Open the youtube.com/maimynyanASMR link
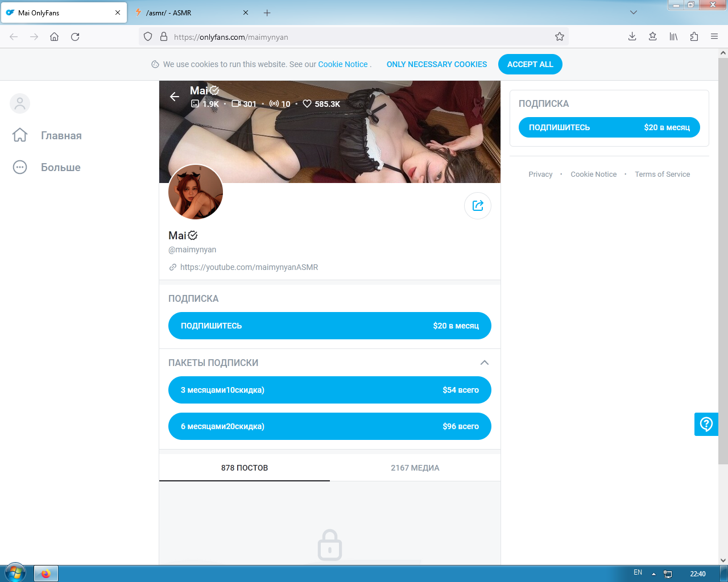The width and height of the screenshot is (728, 582). pyautogui.click(x=249, y=267)
